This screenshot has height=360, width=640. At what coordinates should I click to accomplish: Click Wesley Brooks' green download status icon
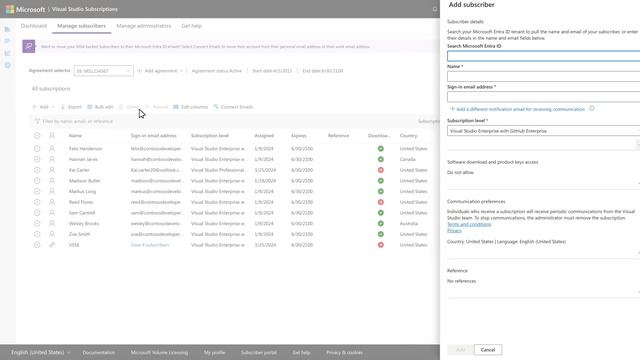coord(380,224)
